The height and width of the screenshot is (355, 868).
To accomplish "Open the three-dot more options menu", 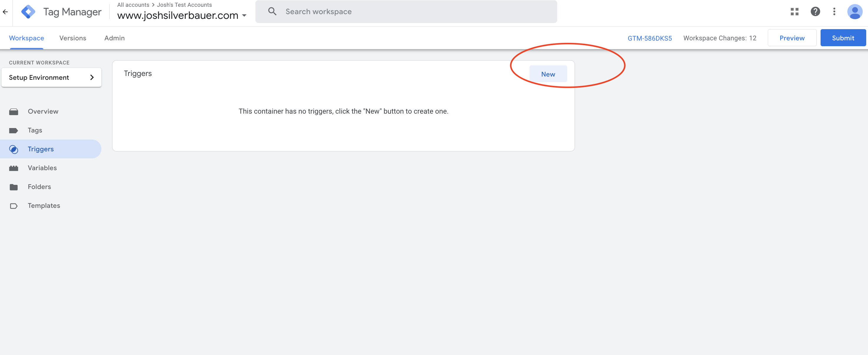I will click(834, 11).
